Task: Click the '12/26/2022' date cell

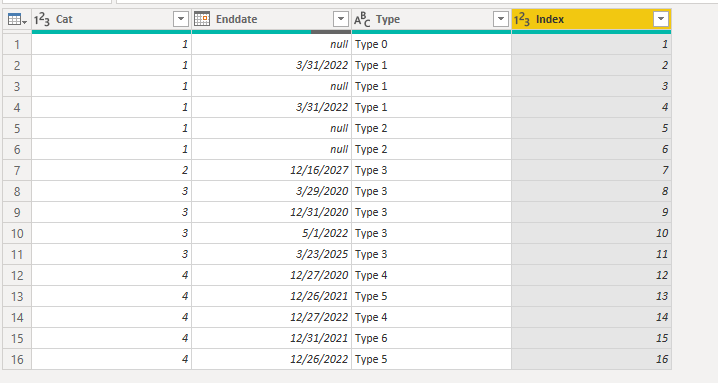Action: (x=272, y=359)
